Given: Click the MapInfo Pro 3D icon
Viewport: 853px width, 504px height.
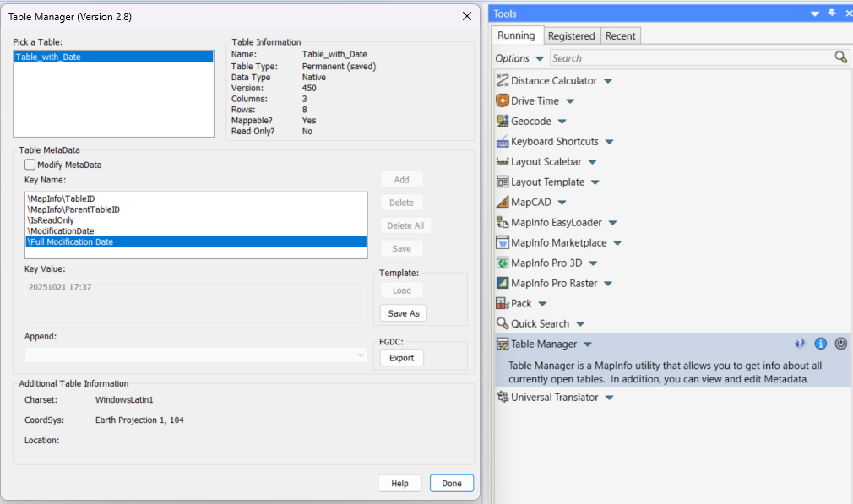Looking at the screenshot, I should tap(503, 263).
